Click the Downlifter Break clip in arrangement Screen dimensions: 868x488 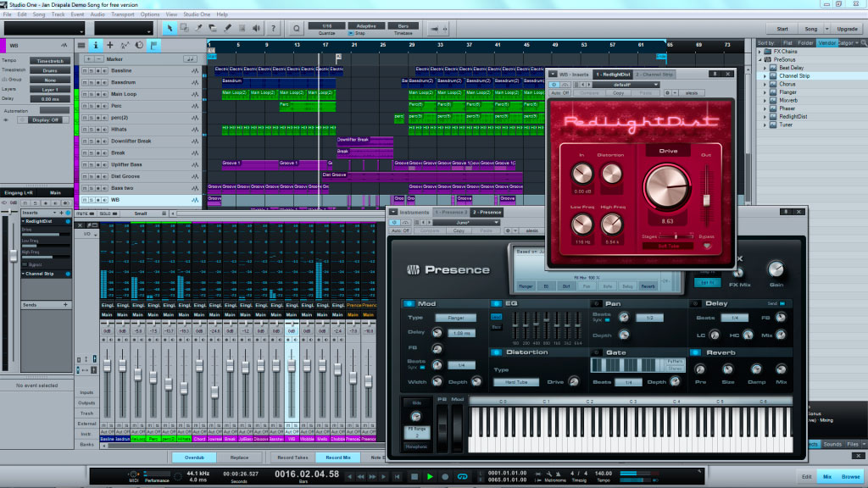(x=364, y=141)
